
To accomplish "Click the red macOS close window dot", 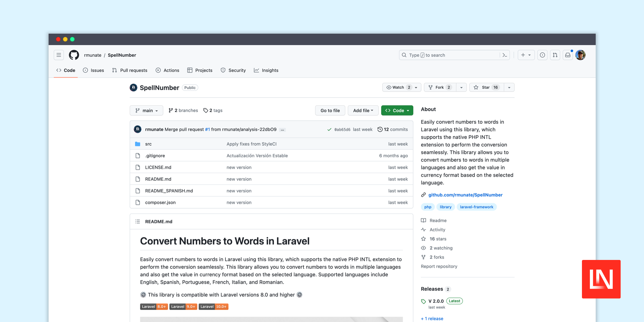I will (x=58, y=39).
